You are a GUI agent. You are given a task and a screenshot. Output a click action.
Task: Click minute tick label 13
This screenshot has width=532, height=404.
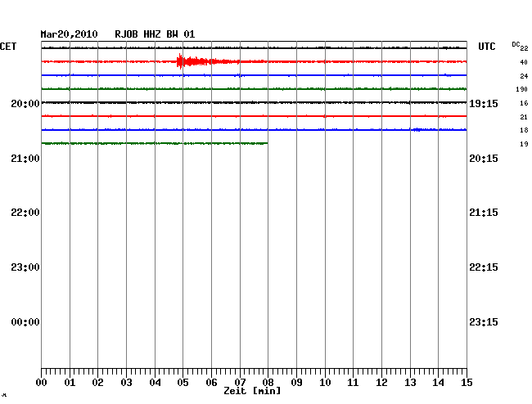point(410,383)
